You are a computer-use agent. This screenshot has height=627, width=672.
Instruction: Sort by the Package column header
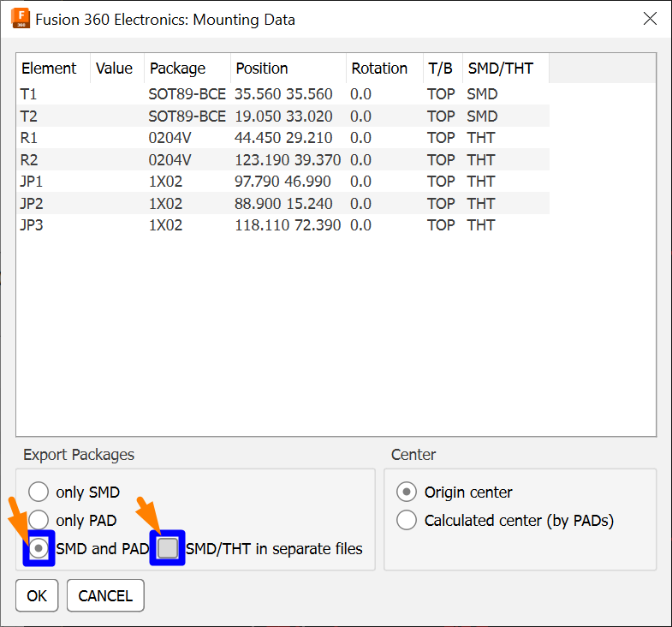point(187,69)
